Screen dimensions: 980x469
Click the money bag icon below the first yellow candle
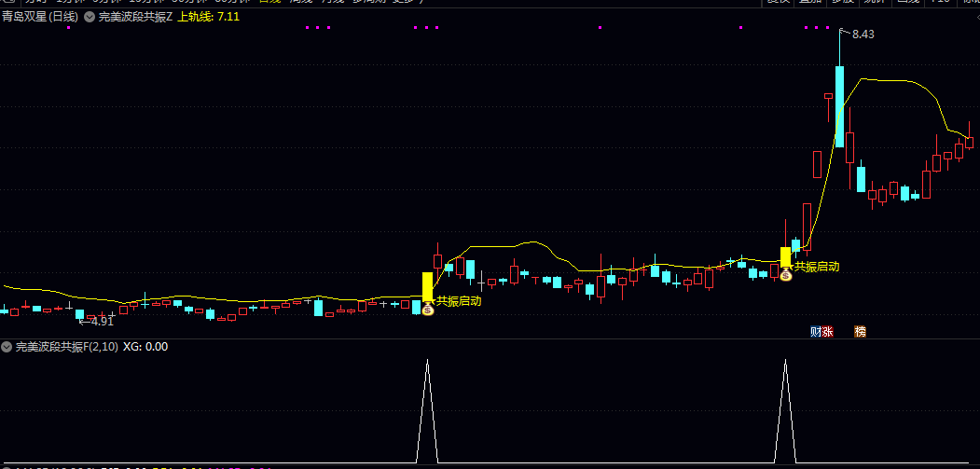[427, 309]
